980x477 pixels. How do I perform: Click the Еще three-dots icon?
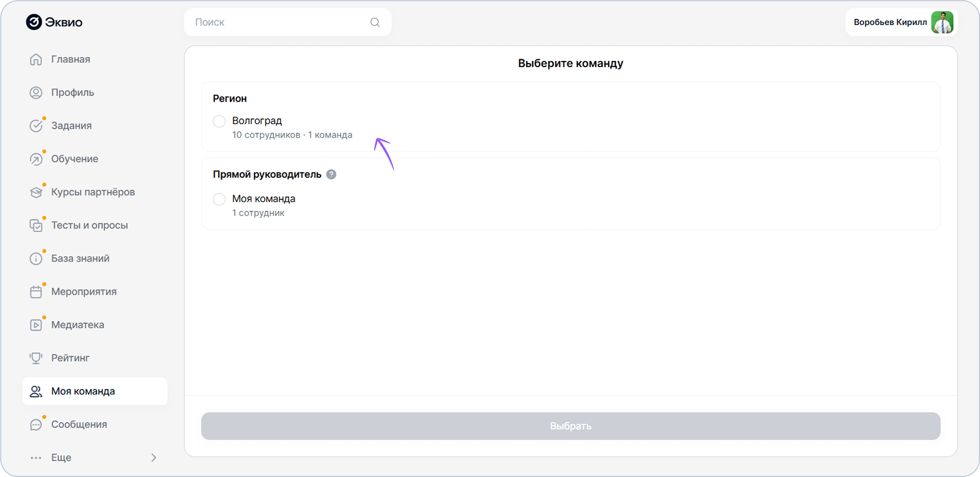(36, 458)
